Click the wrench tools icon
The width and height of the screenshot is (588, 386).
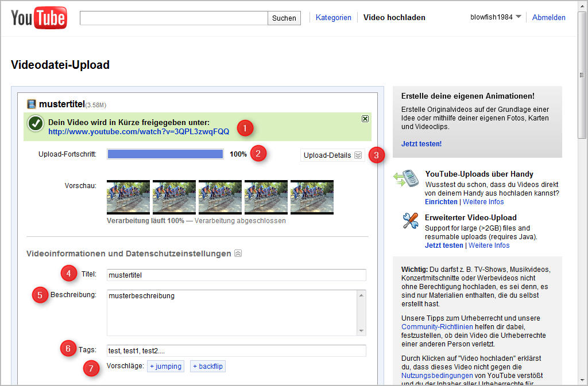[x=410, y=221]
